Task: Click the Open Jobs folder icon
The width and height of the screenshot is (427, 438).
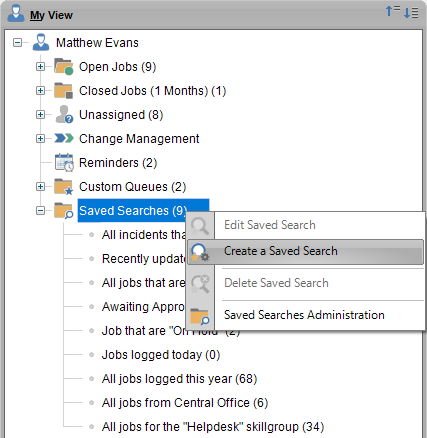Action: pos(64,67)
